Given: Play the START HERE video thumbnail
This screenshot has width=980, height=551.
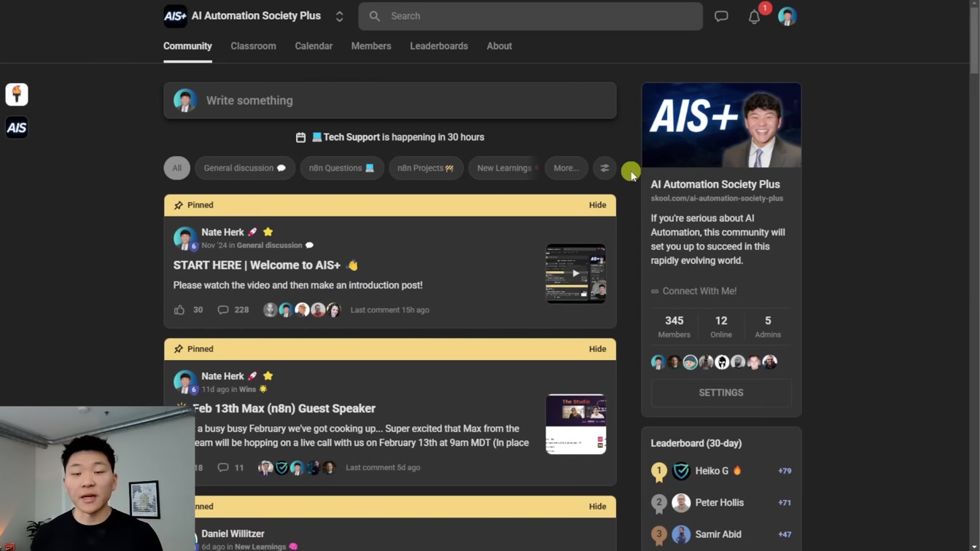Looking at the screenshot, I should pyautogui.click(x=576, y=273).
